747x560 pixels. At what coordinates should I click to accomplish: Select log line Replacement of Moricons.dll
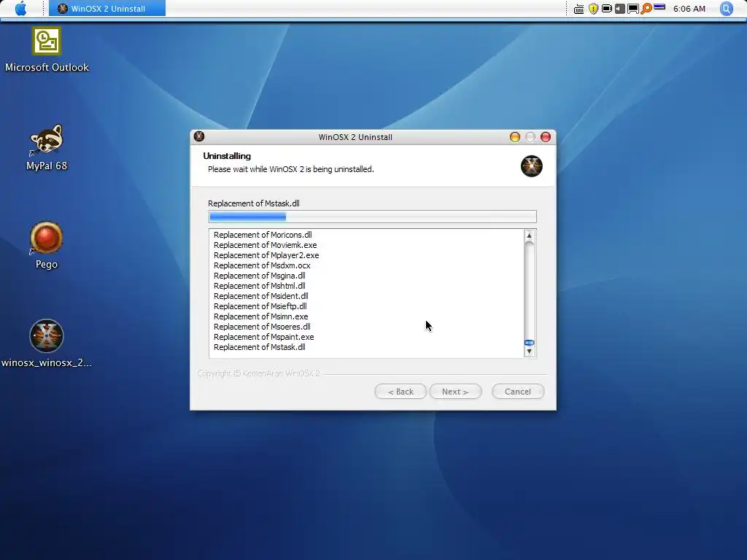[263, 235]
